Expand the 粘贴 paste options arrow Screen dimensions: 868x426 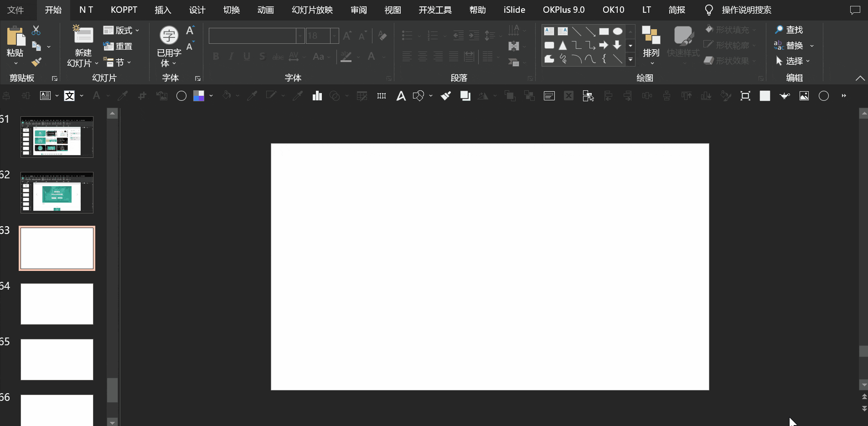pos(15,63)
